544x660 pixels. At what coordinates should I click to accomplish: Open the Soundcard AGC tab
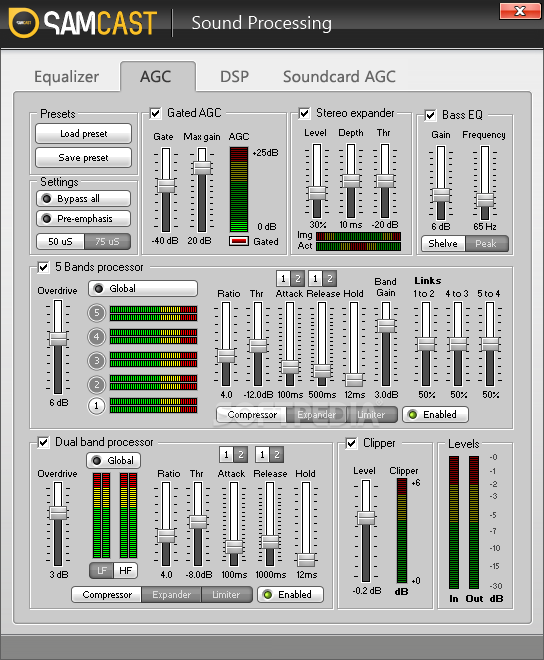339,77
